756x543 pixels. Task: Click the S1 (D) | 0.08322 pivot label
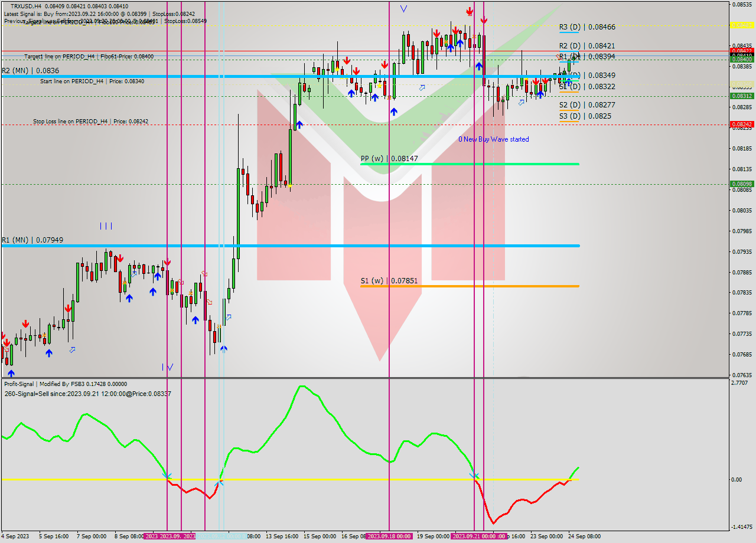click(x=587, y=86)
